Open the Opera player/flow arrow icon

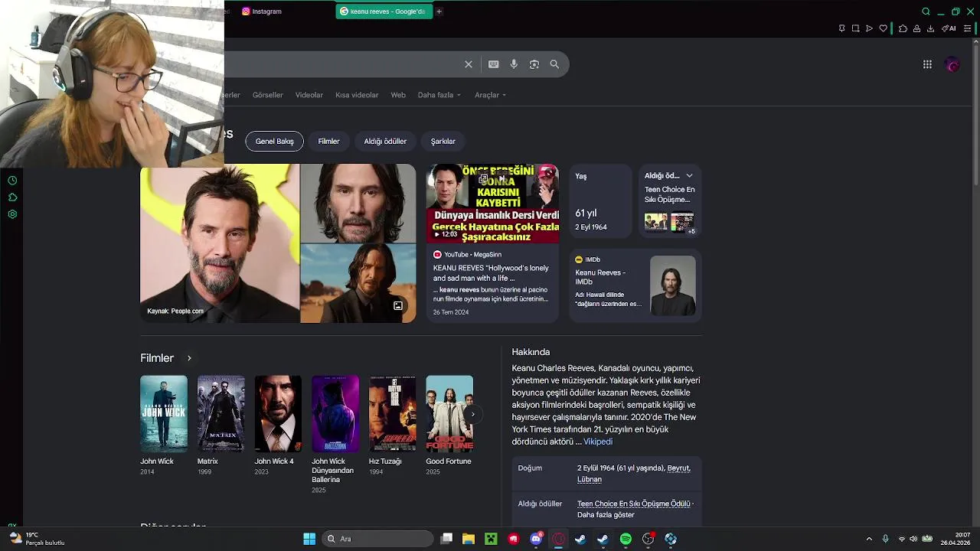[x=869, y=28]
